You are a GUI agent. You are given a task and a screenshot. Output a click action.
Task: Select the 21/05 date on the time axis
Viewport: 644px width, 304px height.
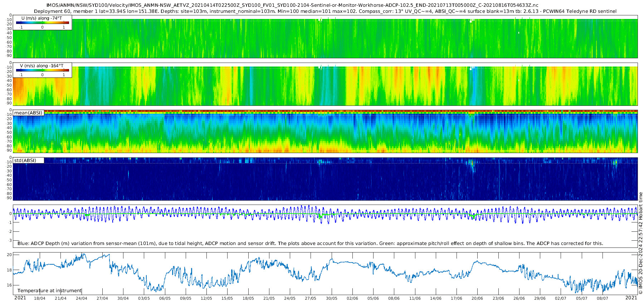click(269, 298)
